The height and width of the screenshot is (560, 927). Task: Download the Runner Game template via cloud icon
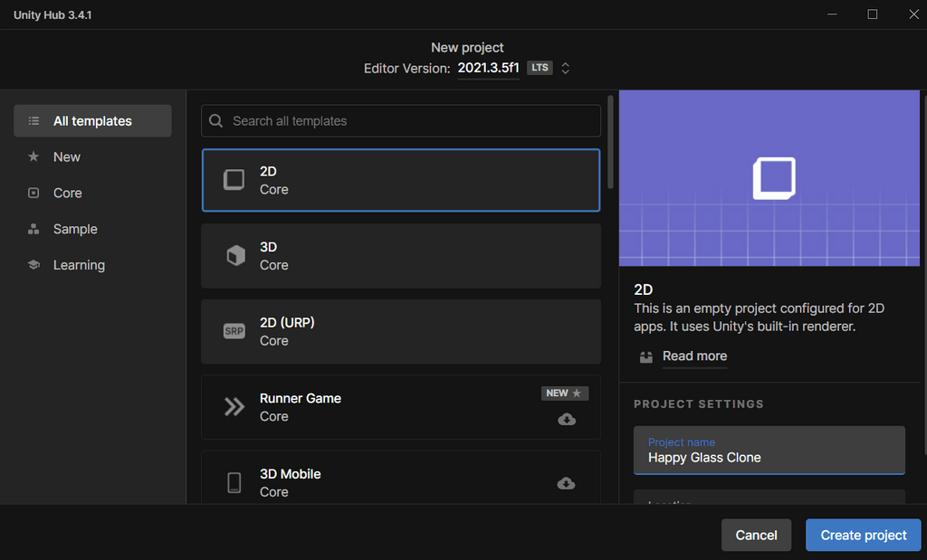pyautogui.click(x=567, y=420)
